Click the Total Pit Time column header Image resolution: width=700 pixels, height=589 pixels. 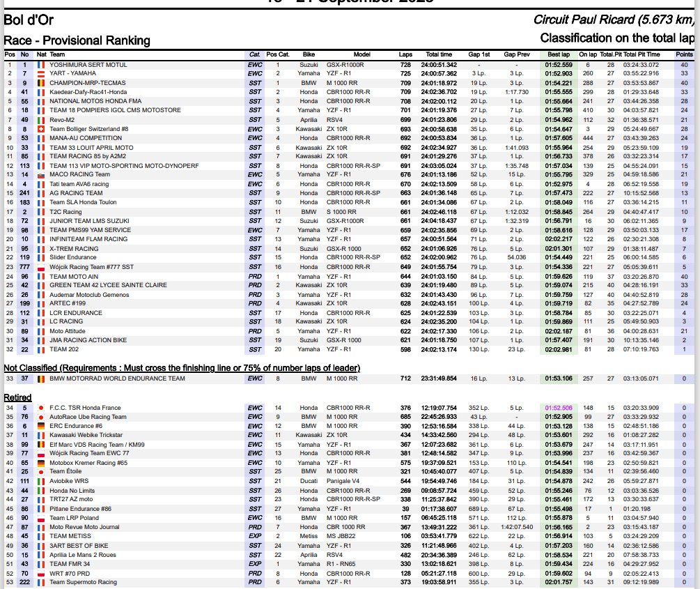coord(641,54)
